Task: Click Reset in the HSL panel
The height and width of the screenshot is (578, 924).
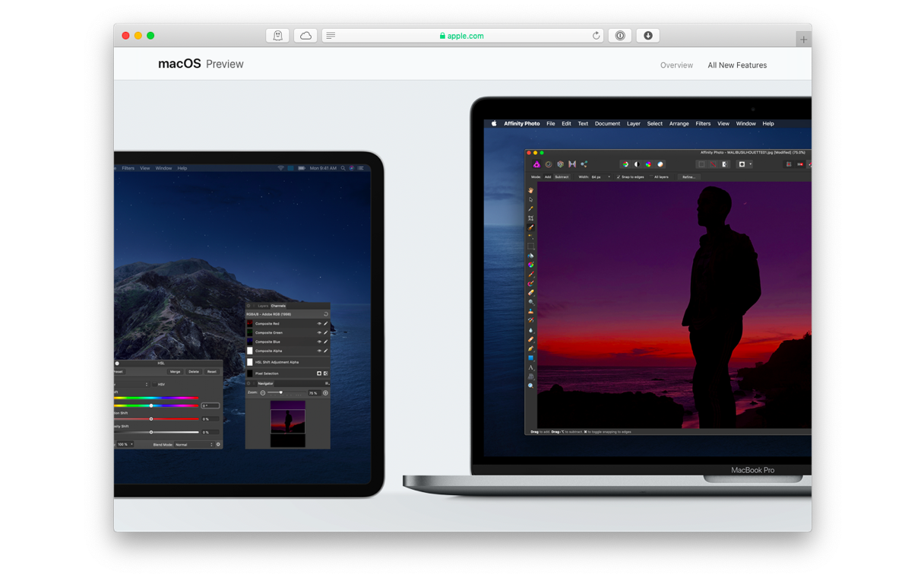Action: tap(212, 372)
